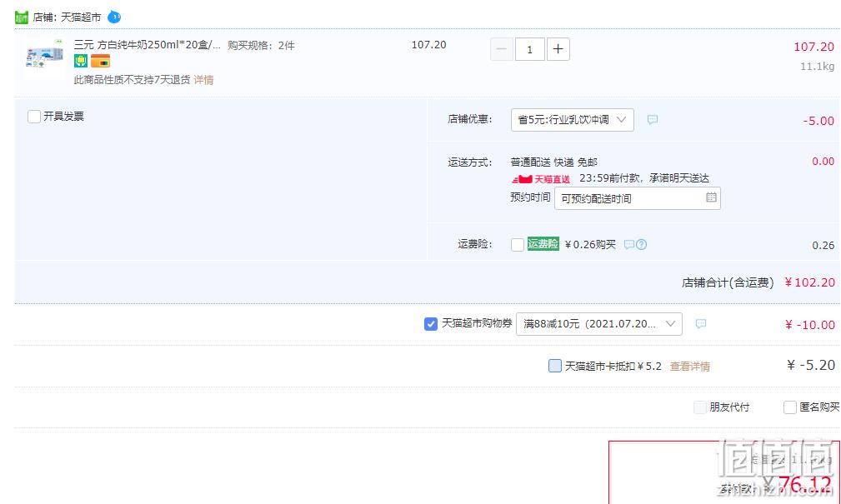Click the green 运费险 badge
The height and width of the screenshot is (504, 841).
[543, 244]
